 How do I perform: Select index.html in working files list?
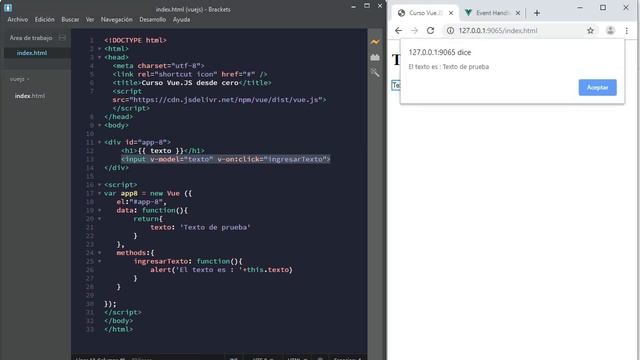32,53
